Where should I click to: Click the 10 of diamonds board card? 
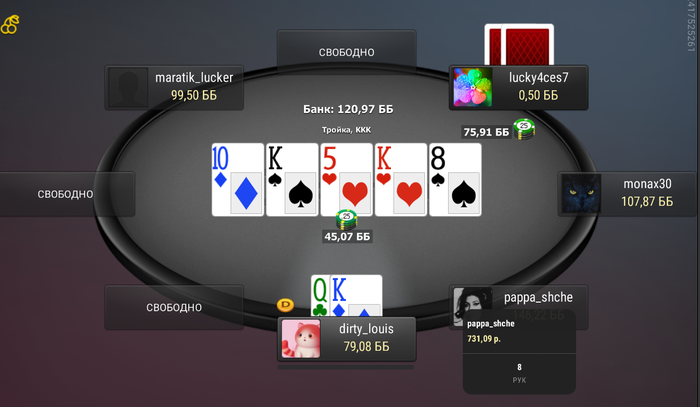pyautogui.click(x=238, y=179)
